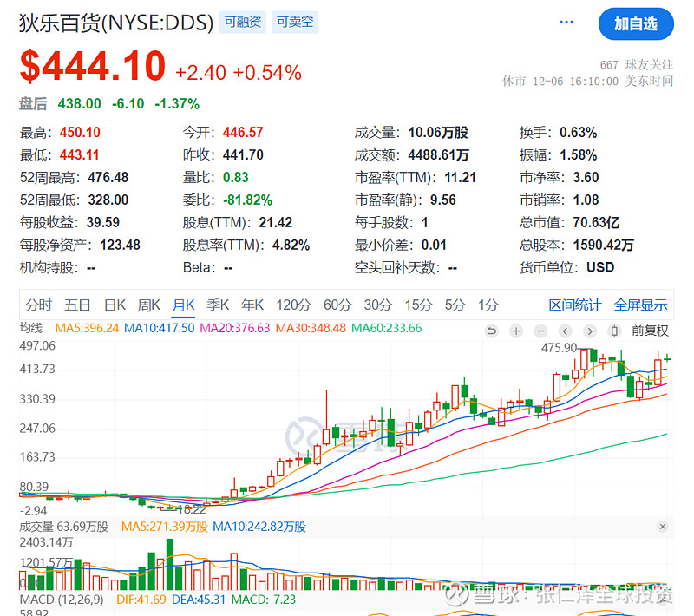Click the 总市值 value 70.63亿
The width and height of the screenshot is (694, 616).
coord(596,222)
